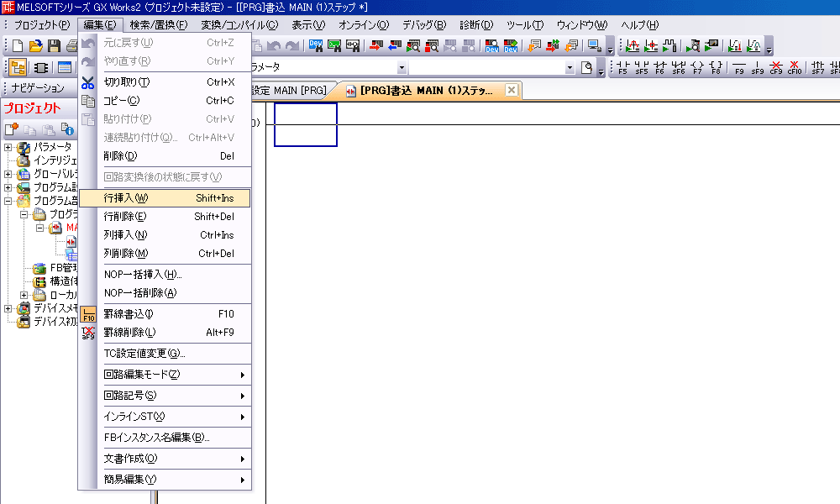Choose 列削除 from the Edit menu

click(x=165, y=254)
